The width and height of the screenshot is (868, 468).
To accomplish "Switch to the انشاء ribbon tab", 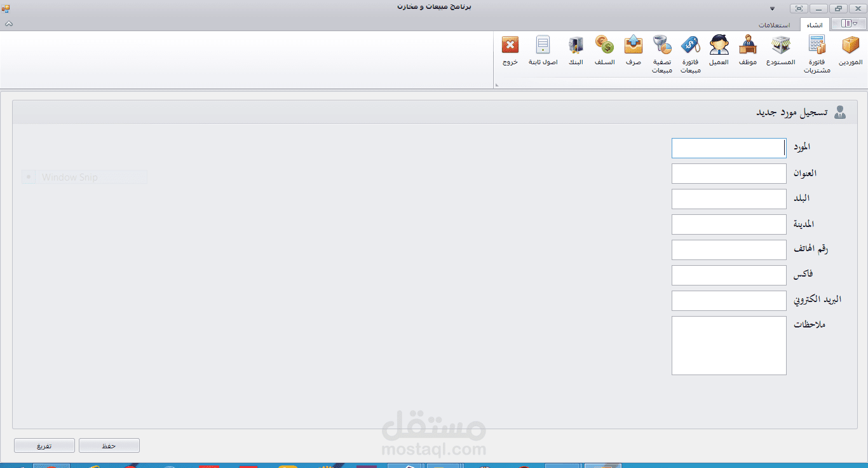I will click(x=815, y=25).
